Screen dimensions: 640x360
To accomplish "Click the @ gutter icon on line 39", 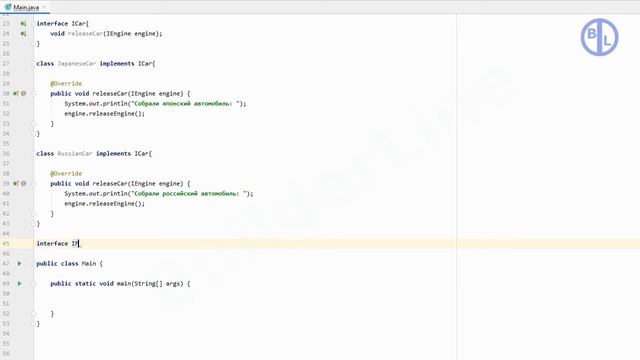I will (24, 184).
